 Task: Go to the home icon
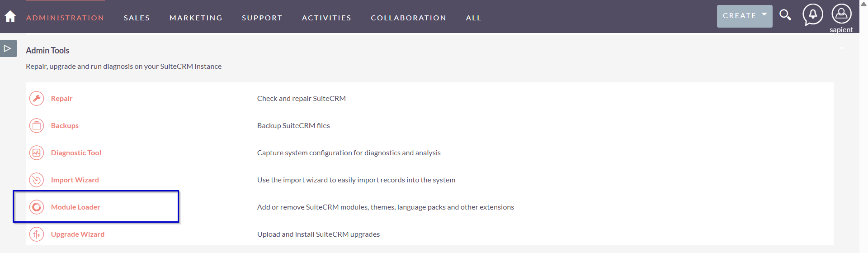point(10,17)
